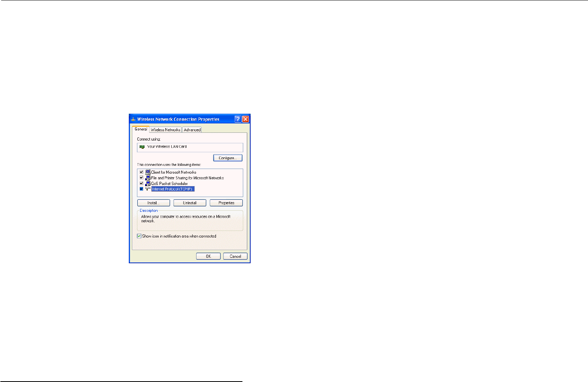
Task: Toggle Show icon in notification area checkbox
Action: 139,236
